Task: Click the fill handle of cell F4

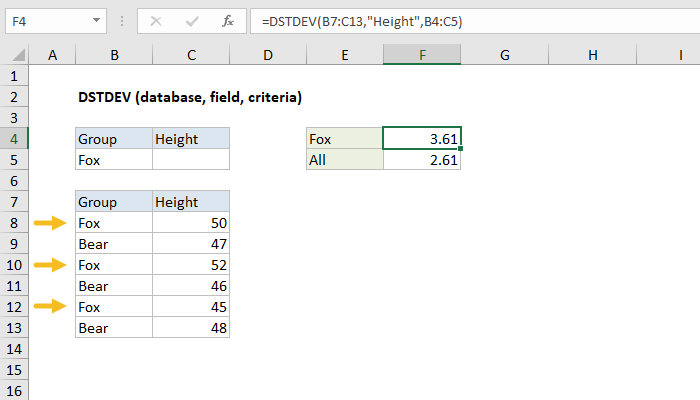Action: 460,148
